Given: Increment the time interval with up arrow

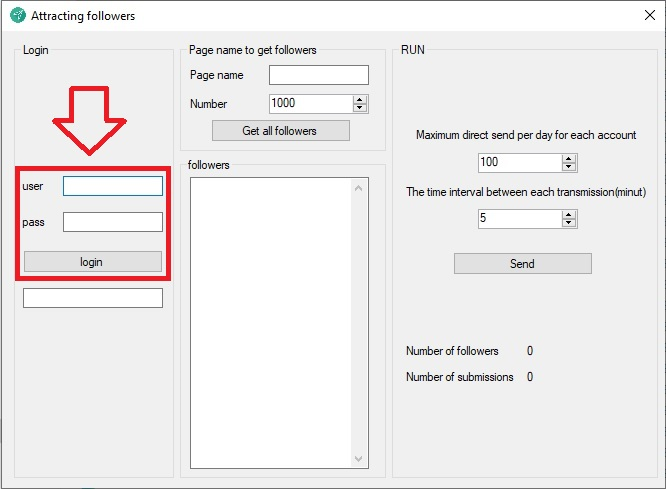Looking at the screenshot, I should [x=569, y=214].
